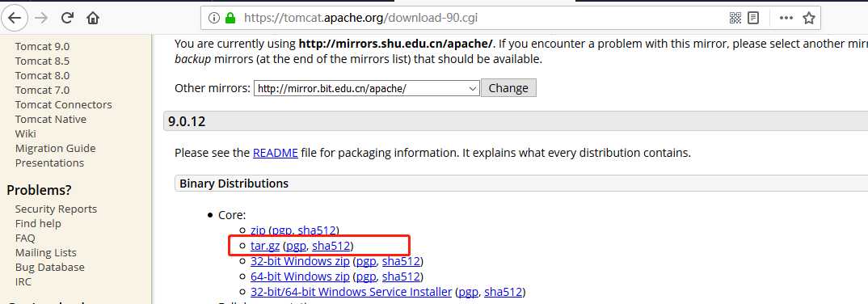The image size is (868, 304).
Task: Download 32-bit/64-bit Windows Service Installer
Action: pyautogui.click(x=351, y=292)
